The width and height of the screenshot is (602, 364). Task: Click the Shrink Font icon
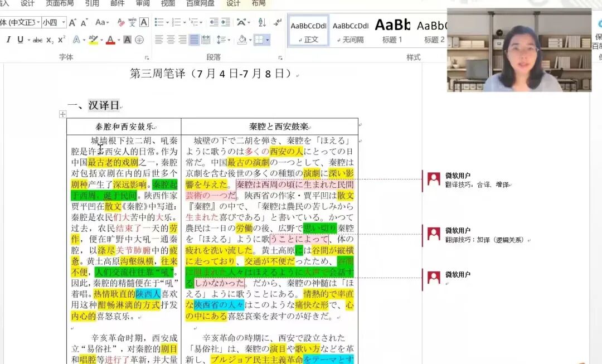(84, 23)
